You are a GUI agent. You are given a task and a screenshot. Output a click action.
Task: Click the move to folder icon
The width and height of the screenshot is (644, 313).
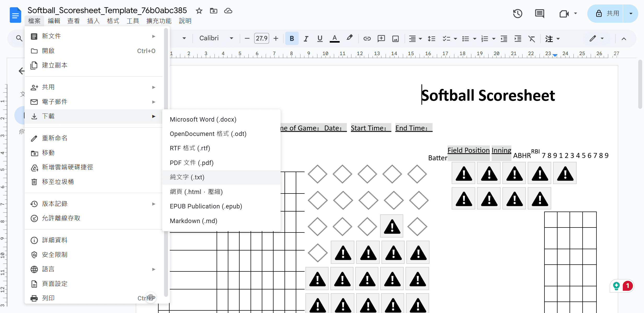(x=213, y=11)
